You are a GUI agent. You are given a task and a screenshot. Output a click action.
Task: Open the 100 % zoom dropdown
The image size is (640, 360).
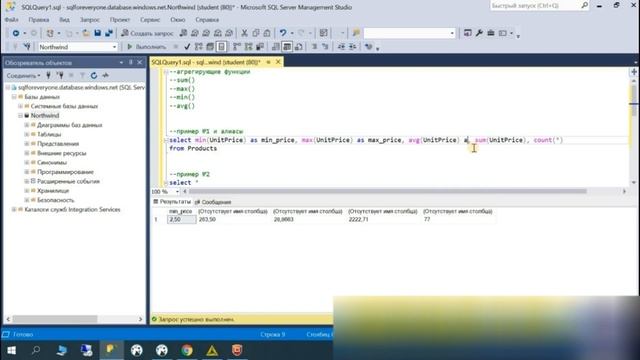[177, 191]
